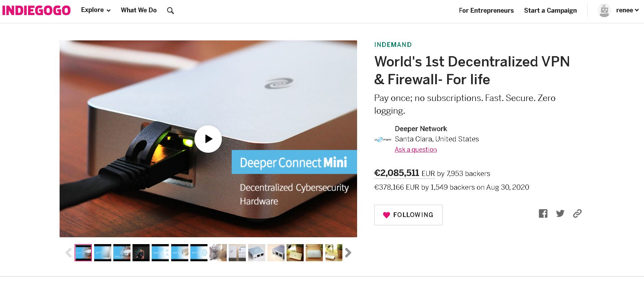Copy campaign link with chain icon
Image resolution: width=644 pixels, height=290 pixels.
(577, 213)
